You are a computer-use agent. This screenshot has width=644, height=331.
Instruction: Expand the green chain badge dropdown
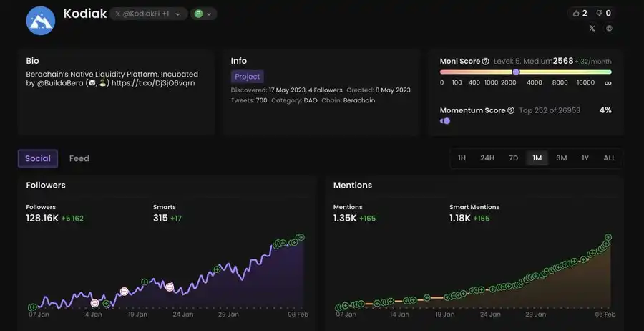[x=204, y=14]
